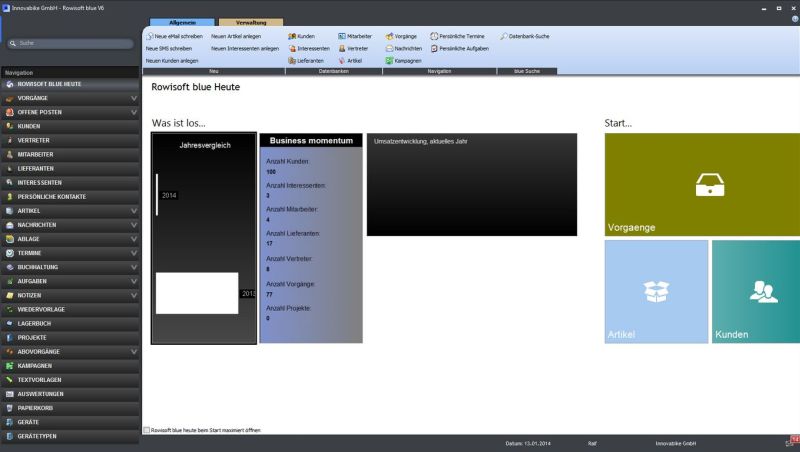The width and height of the screenshot is (800, 452).
Task: Open Interessenten in the sidebar
Action: (70, 183)
